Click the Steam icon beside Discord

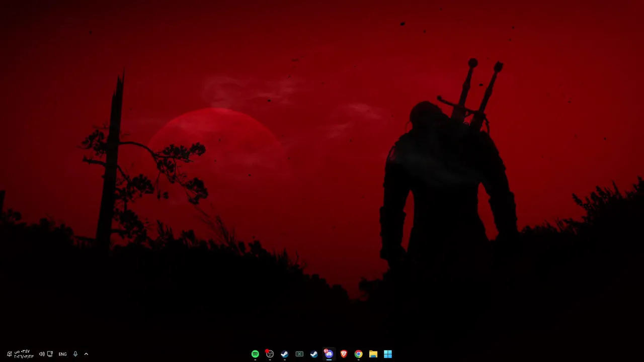[x=314, y=354]
